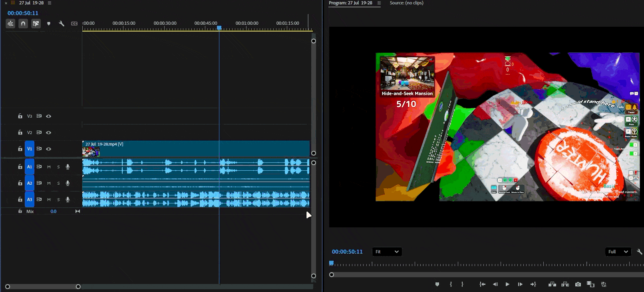
Task: Toggle timeline snapping magnet icon
Action: point(23,24)
